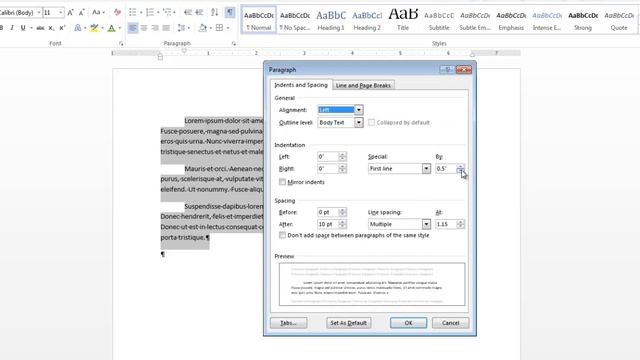Open the multilevel list icon

(167, 13)
